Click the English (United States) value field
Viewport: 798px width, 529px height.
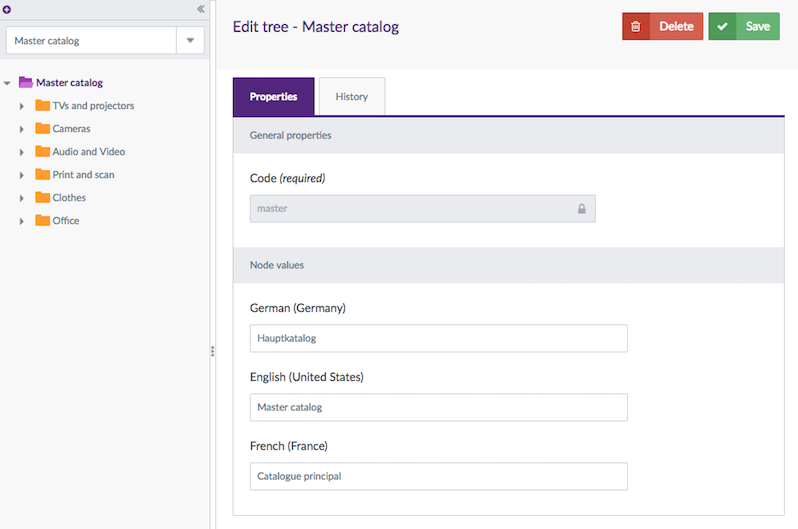tap(438, 407)
